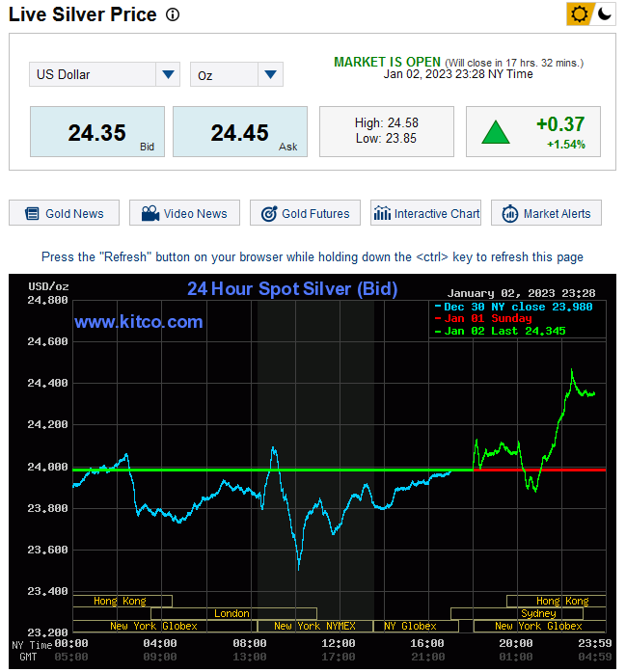Open Video News
The width and height of the screenshot is (626, 672).
[x=185, y=213]
